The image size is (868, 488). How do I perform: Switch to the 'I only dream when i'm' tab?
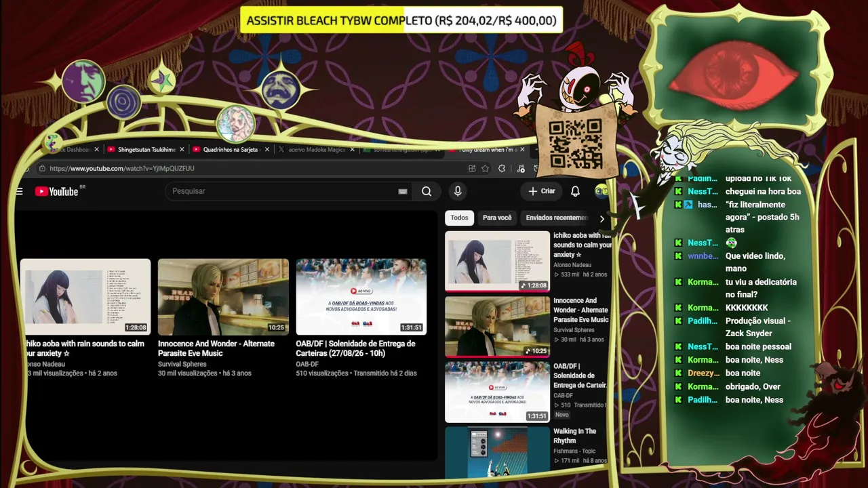(x=487, y=150)
